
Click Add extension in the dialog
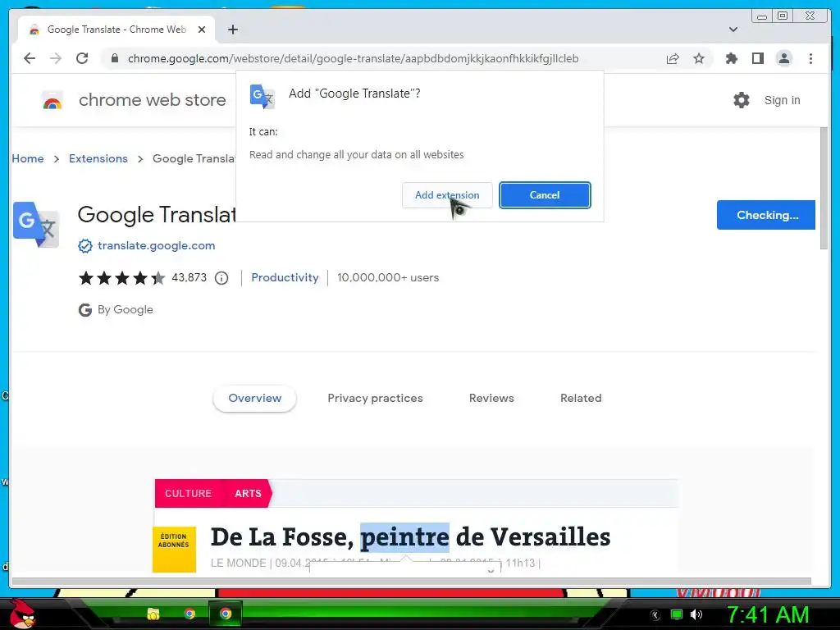[447, 195]
